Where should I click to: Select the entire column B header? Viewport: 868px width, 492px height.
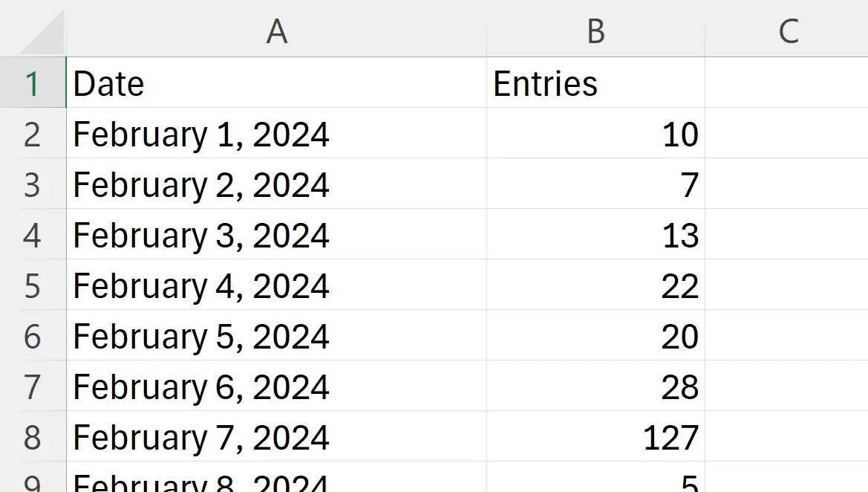[x=595, y=31]
